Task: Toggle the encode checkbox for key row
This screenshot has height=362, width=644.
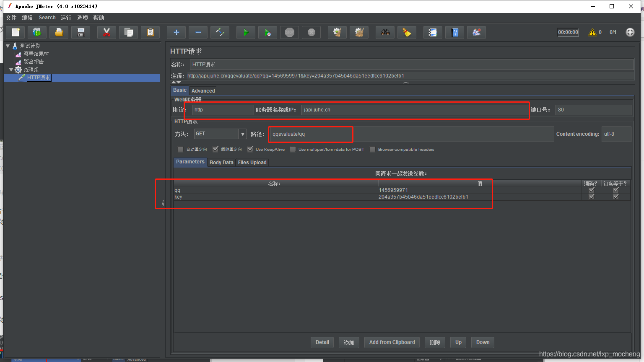Action: point(592,197)
